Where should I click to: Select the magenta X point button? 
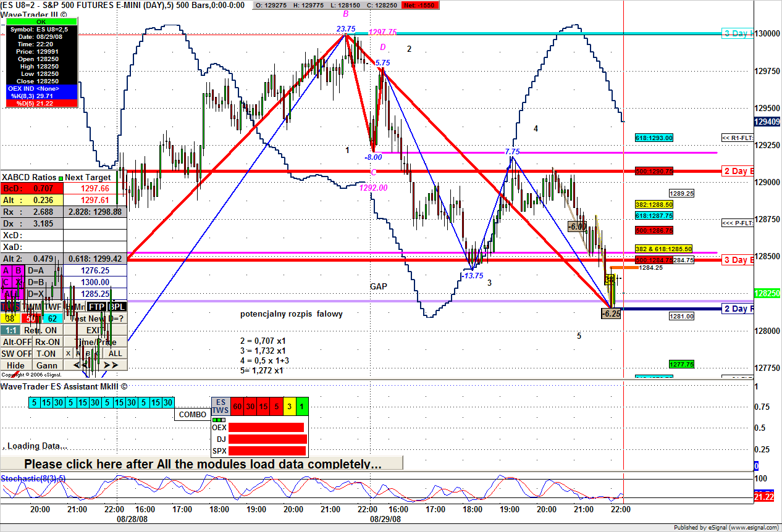[x=19, y=282]
